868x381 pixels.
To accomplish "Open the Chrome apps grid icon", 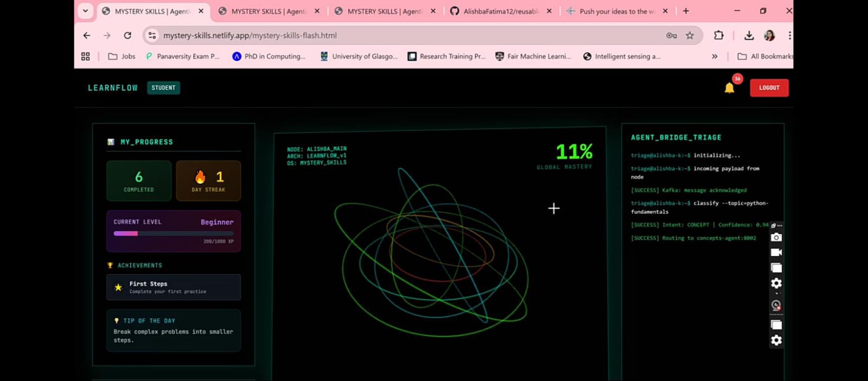I will click(85, 56).
